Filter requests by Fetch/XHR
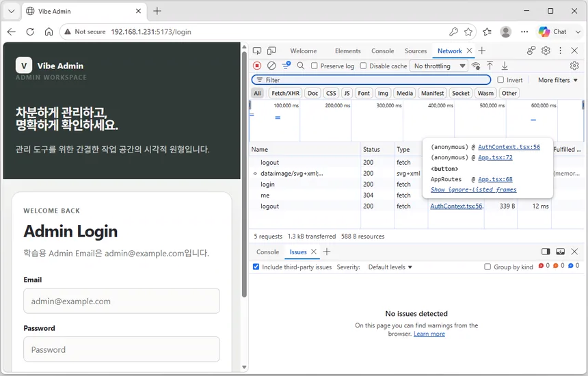 [285, 93]
